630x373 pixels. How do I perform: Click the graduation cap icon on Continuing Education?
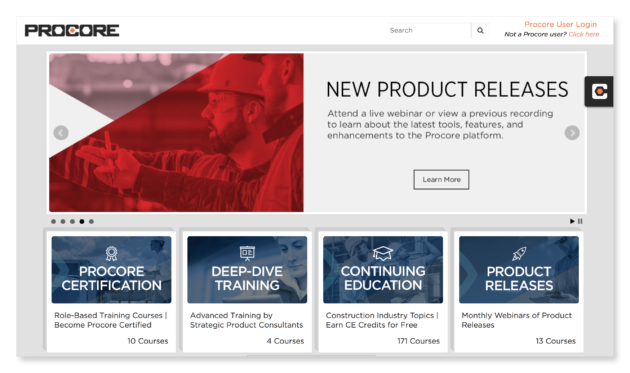[x=382, y=253]
